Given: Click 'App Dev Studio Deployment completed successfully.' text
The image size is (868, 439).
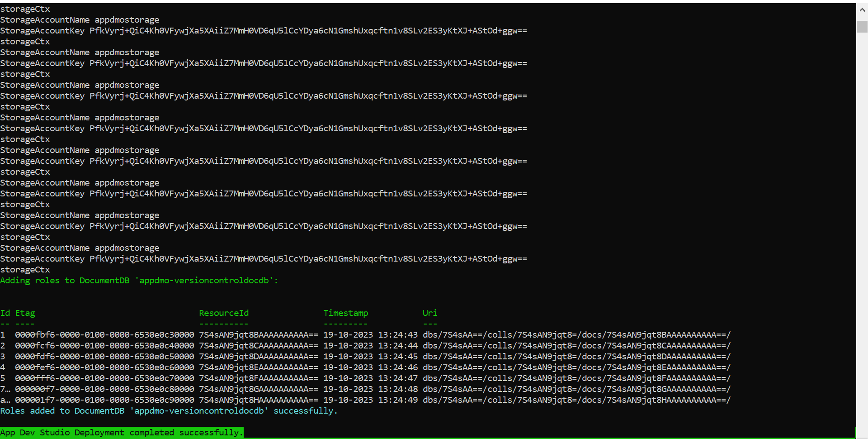Looking at the screenshot, I should pyautogui.click(x=122, y=433).
